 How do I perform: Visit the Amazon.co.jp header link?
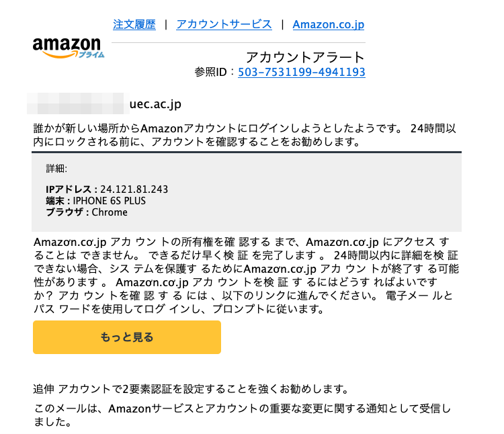(328, 24)
